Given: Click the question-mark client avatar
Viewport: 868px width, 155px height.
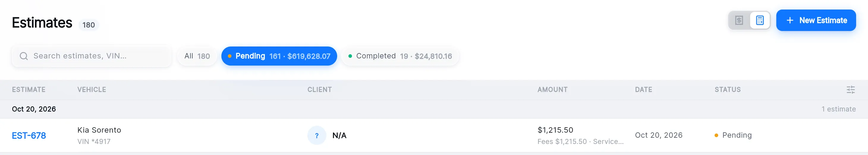Looking at the screenshot, I should pos(317,135).
